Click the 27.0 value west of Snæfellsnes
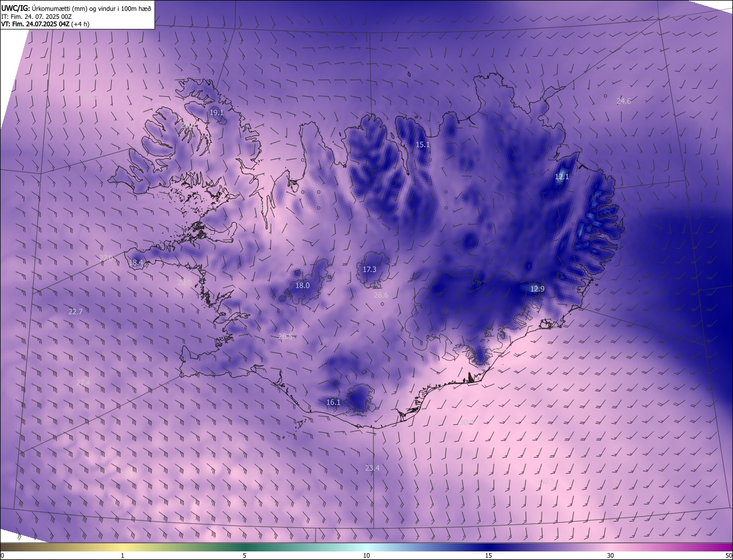Image resolution: width=733 pixels, height=560 pixels. tap(106, 258)
